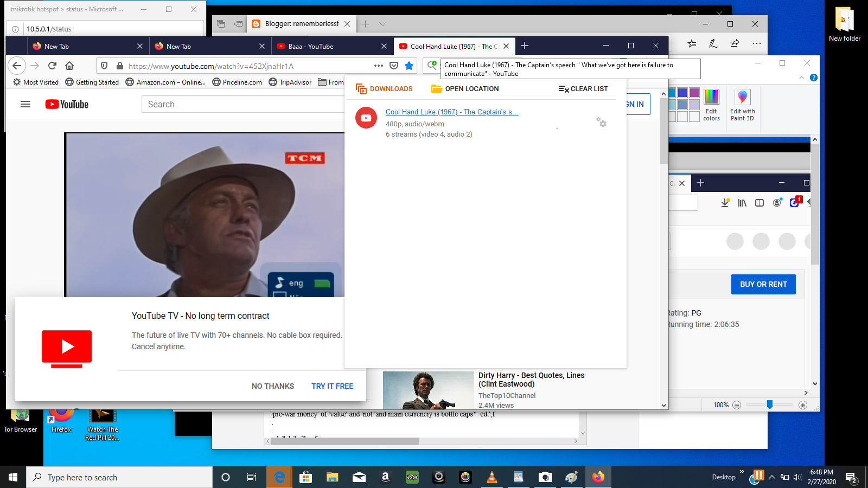Open new tab with plus button in Firefox
The height and width of the screenshot is (488, 868).
pos(525,46)
